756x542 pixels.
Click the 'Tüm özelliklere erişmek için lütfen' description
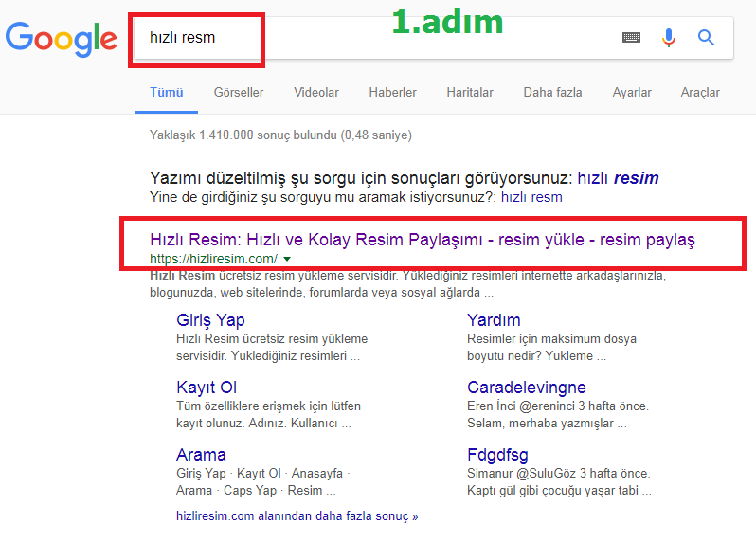point(268,406)
